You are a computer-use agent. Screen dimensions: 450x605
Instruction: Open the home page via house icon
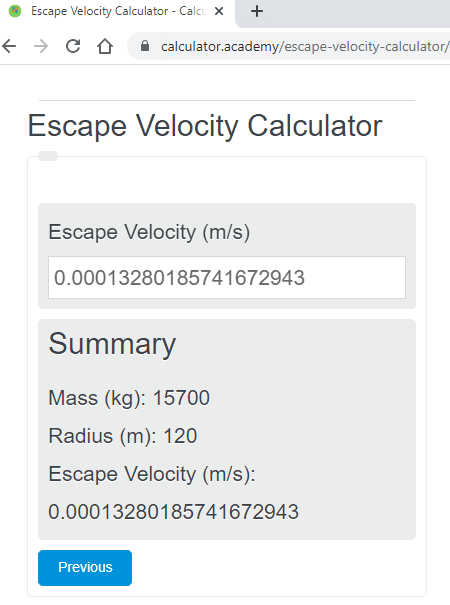pyautogui.click(x=105, y=46)
